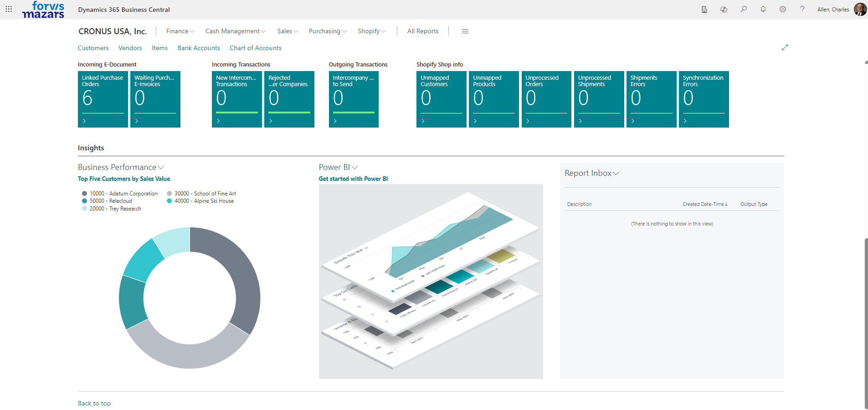Select the All Reports menu item
Image resolution: width=868 pixels, height=410 pixels.
(422, 31)
